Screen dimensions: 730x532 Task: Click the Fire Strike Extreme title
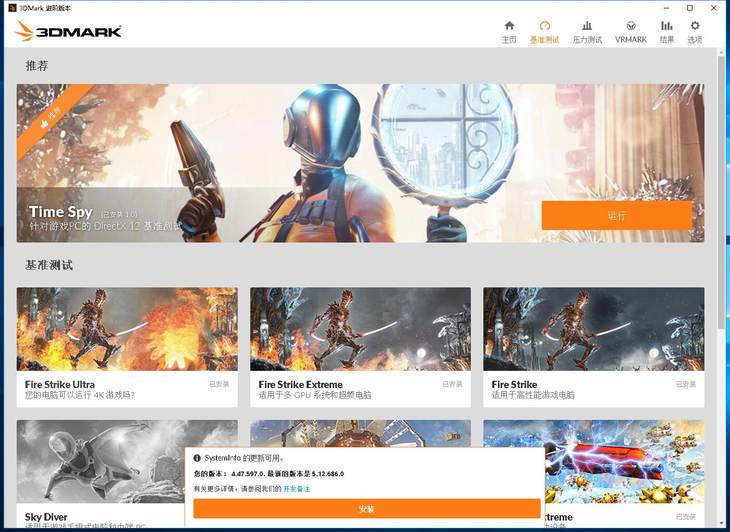pyautogui.click(x=300, y=384)
